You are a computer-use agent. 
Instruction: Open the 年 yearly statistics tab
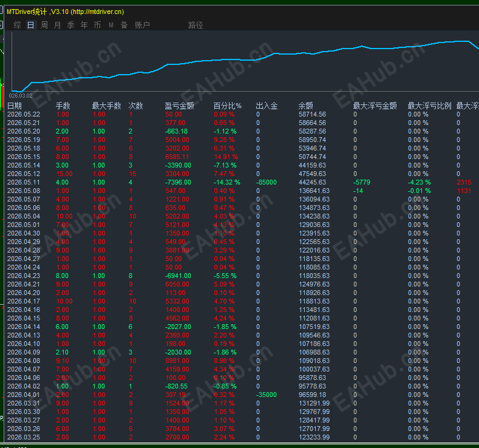click(84, 25)
